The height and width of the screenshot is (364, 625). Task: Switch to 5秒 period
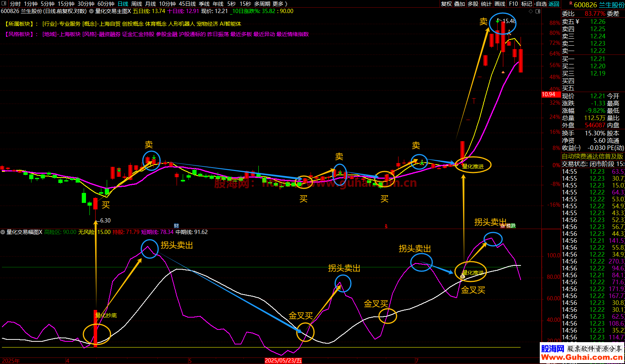[x=231, y=4]
